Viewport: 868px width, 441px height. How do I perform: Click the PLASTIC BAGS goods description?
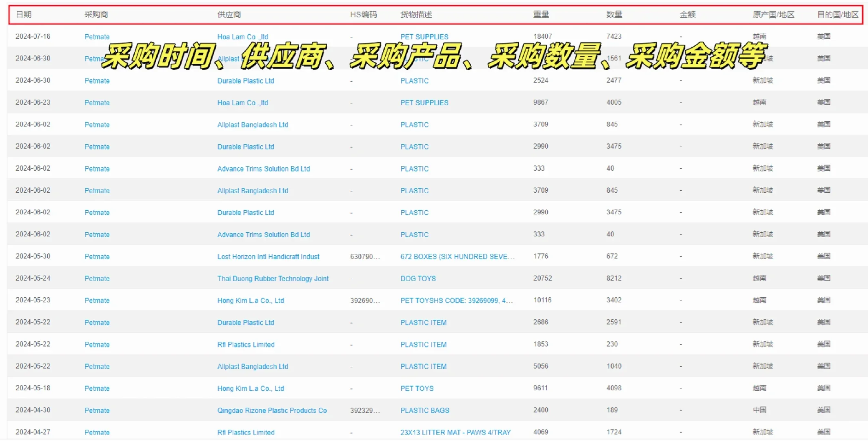424,410
